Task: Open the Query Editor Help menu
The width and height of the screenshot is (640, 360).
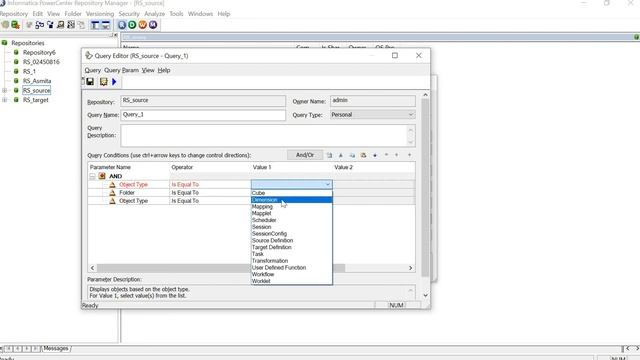Action: pyautogui.click(x=164, y=70)
